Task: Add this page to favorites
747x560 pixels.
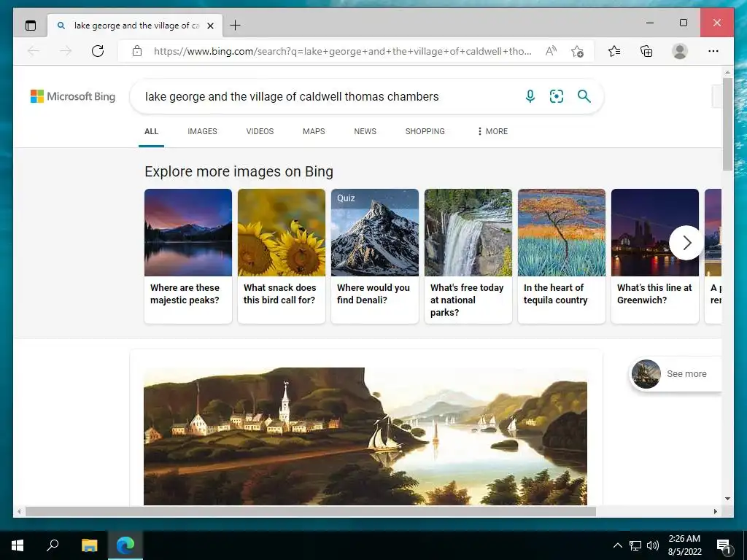Action: coord(578,51)
